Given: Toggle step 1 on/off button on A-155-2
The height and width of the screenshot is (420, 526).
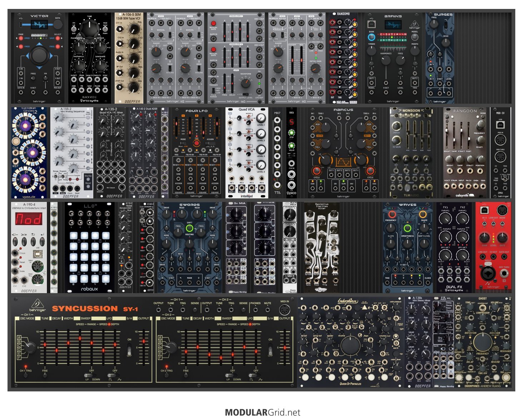Looking at the screenshot, I should coord(88,117).
